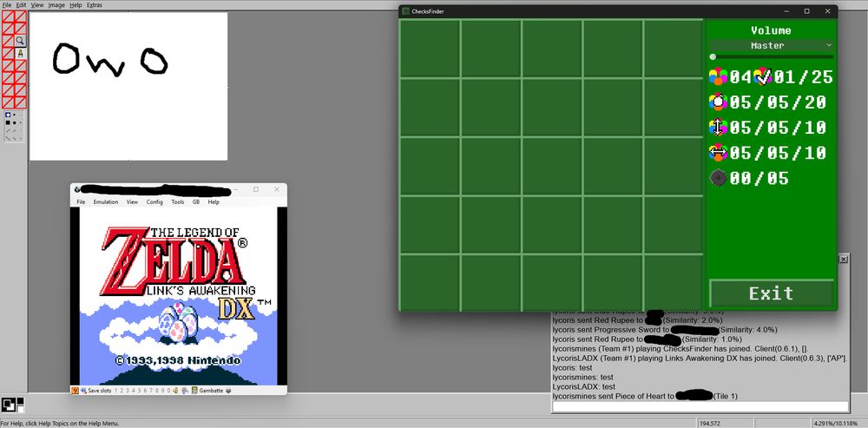Maximize the ChecksFinder window

pyautogui.click(x=806, y=11)
